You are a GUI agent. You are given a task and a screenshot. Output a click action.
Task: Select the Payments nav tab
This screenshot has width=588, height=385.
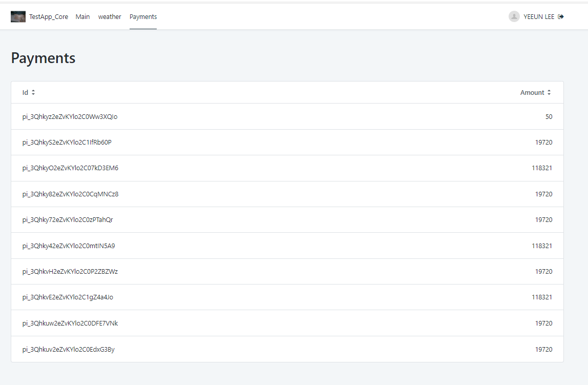[x=143, y=17]
